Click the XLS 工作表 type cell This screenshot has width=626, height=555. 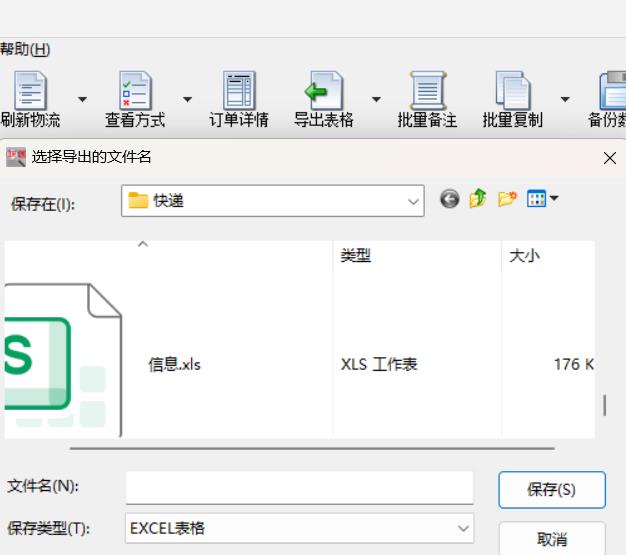pos(379,364)
